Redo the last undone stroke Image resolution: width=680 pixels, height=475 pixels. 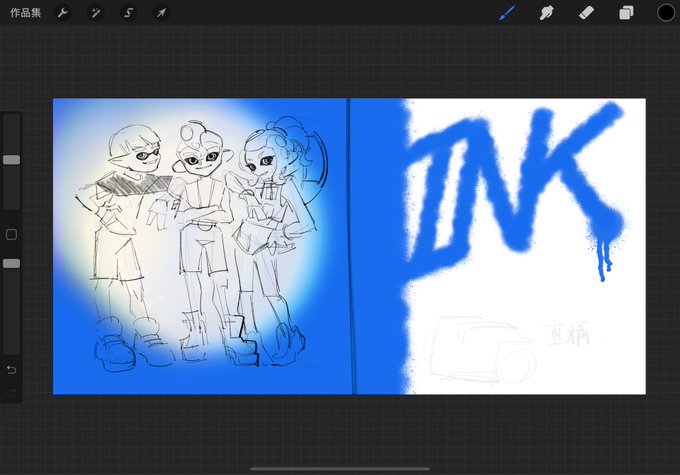12,393
